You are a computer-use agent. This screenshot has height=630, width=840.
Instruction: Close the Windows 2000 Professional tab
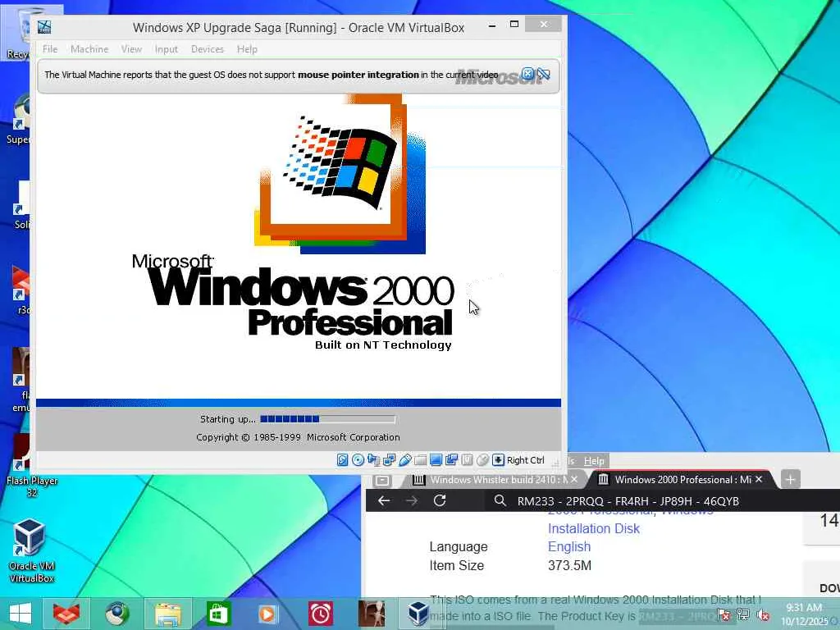tap(759, 479)
